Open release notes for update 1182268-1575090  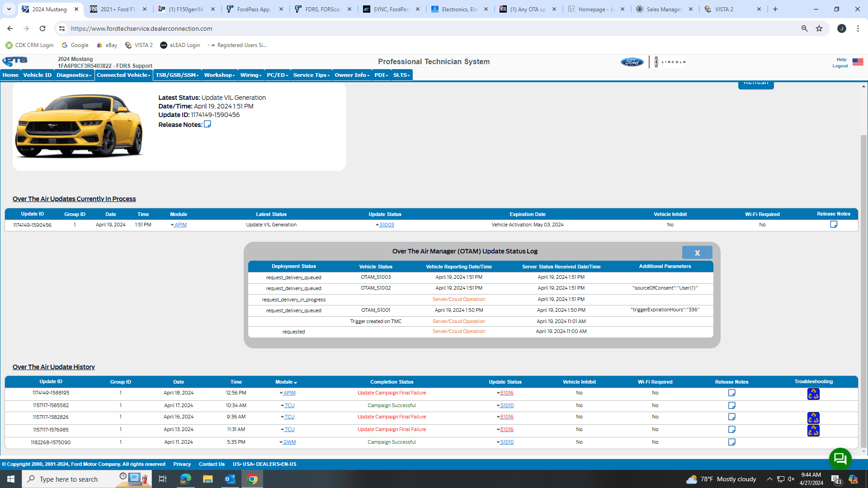pos(731,442)
